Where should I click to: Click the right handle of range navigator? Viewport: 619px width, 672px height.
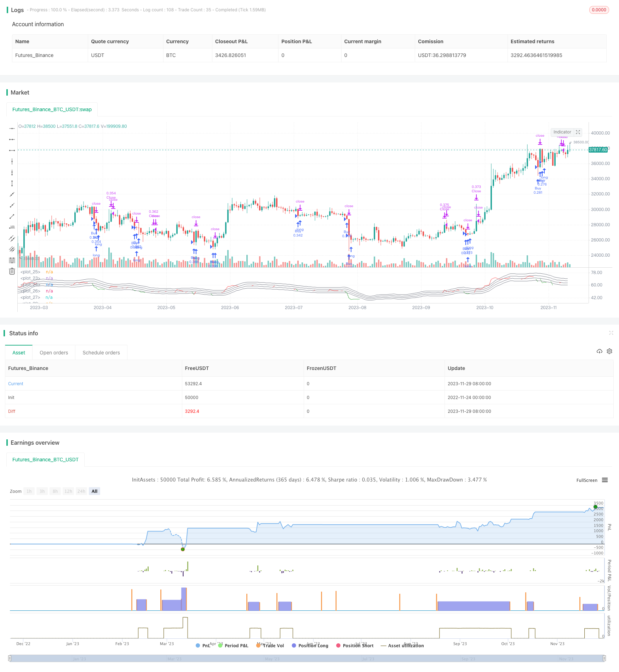click(604, 659)
